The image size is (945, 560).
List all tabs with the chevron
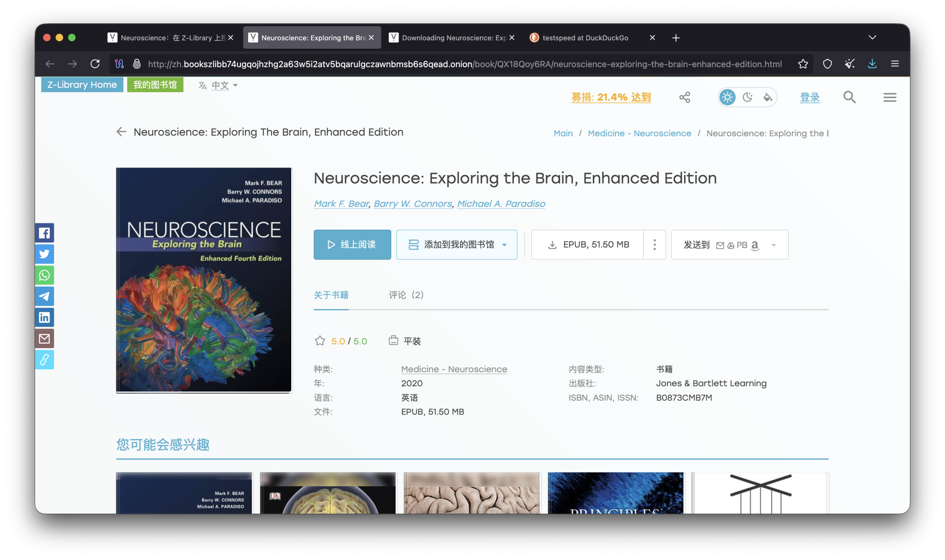click(872, 37)
